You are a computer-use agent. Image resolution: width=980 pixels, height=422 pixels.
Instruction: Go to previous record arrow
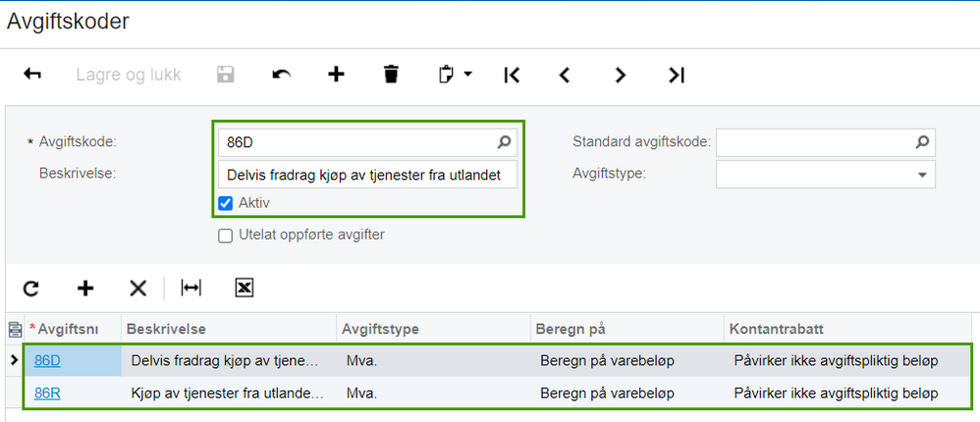click(565, 75)
